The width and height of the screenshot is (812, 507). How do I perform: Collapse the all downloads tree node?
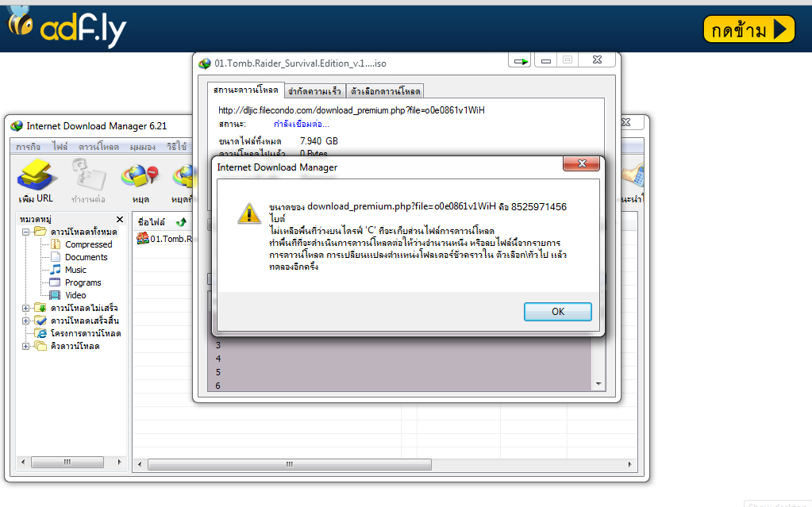pos(25,232)
